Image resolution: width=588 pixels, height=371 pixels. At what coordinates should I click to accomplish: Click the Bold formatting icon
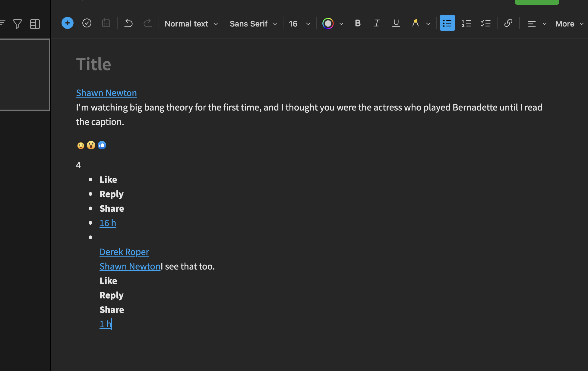357,23
